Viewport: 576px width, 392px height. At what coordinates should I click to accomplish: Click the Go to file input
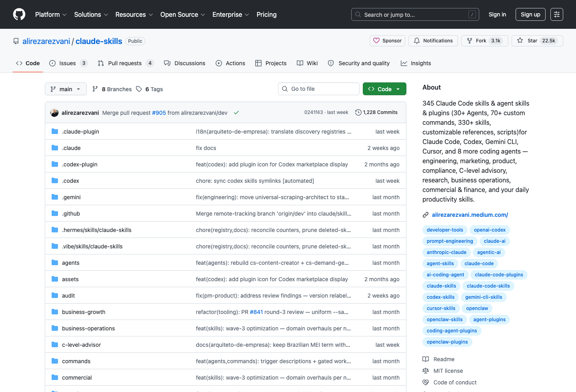[x=319, y=89]
